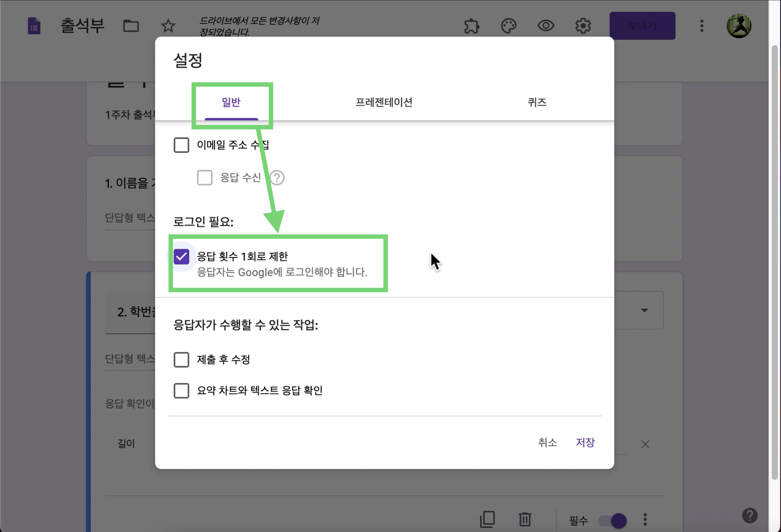The image size is (781, 532).
Task: Click the help icon beside 응답 수신
Action: coord(277,178)
